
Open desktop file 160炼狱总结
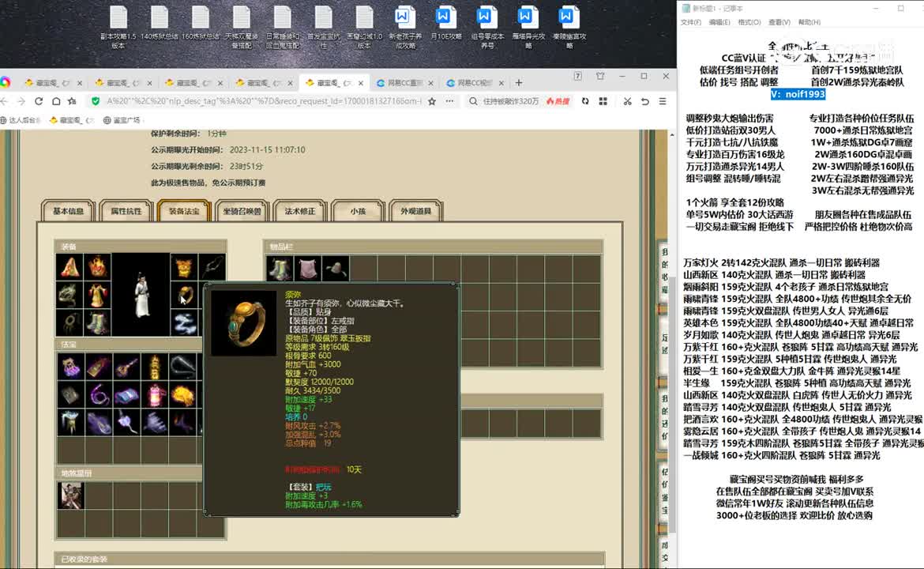(201, 24)
